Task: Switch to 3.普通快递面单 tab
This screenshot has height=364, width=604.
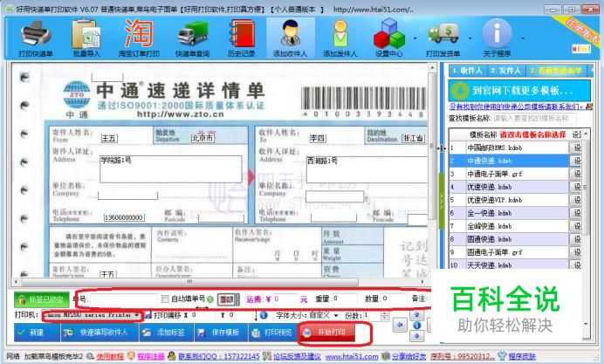Action: [556, 71]
